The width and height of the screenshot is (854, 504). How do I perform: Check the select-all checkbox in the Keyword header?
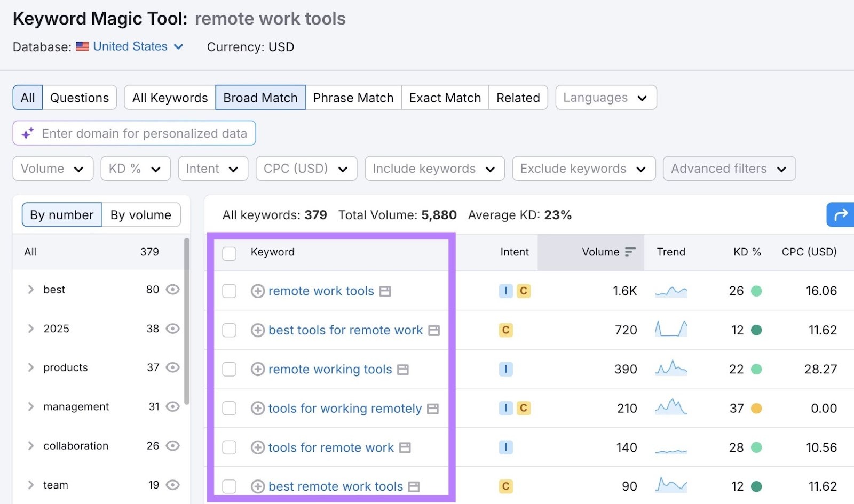point(230,253)
